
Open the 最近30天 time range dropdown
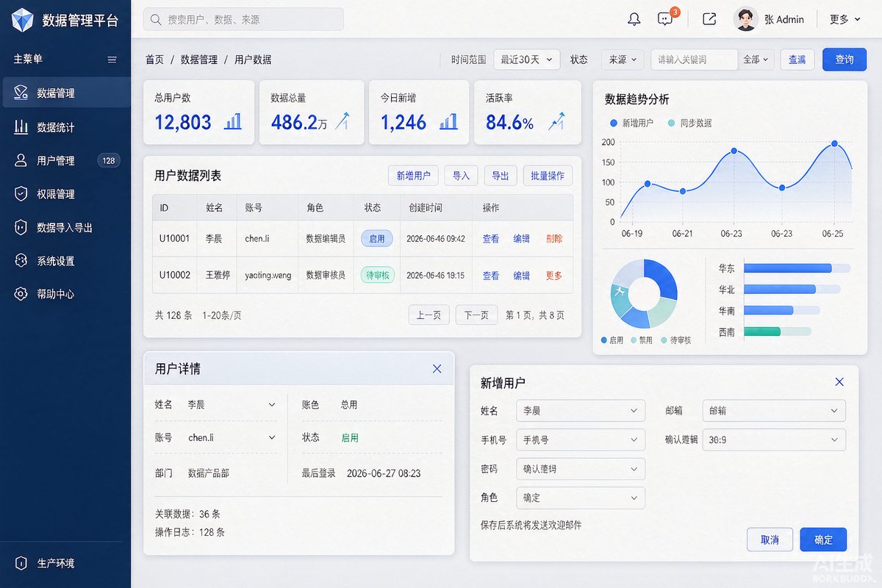point(527,60)
